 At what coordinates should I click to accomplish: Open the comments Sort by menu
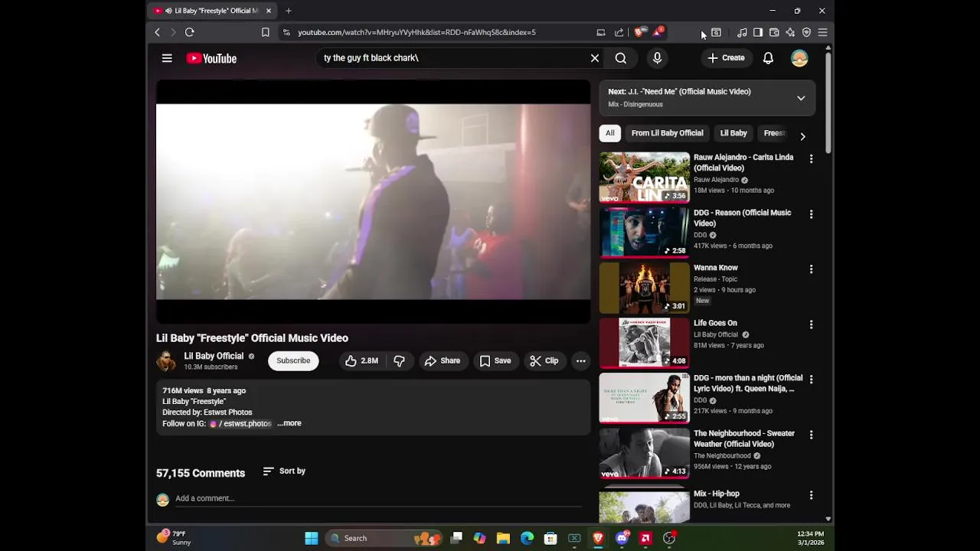(284, 471)
